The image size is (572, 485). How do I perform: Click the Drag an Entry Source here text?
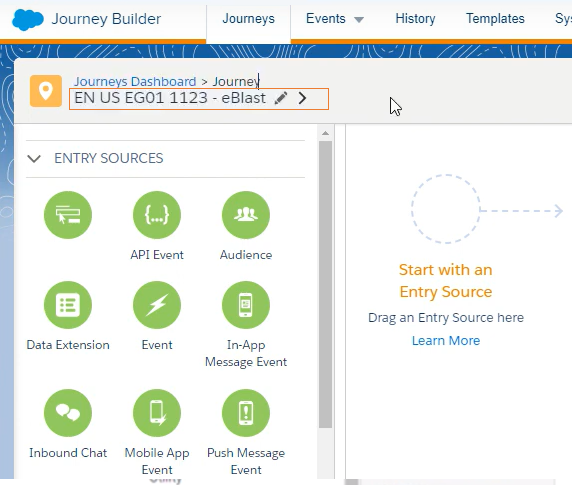tap(446, 318)
